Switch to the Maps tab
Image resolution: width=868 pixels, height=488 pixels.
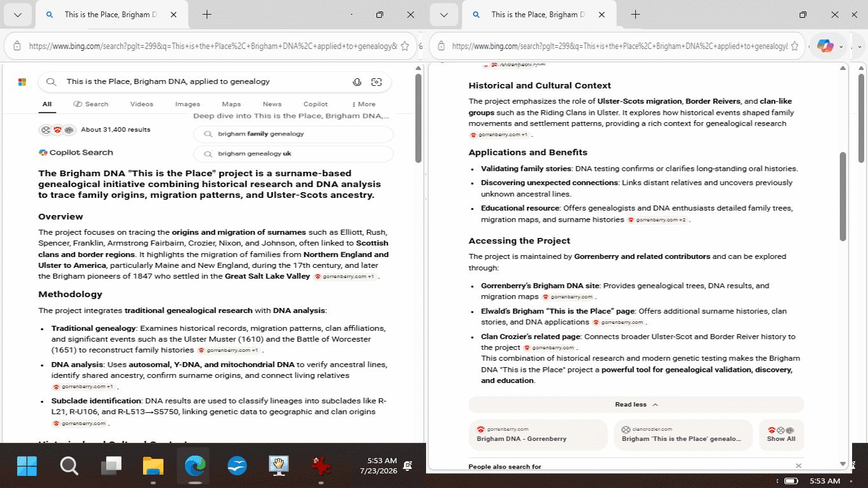[x=231, y=104]
